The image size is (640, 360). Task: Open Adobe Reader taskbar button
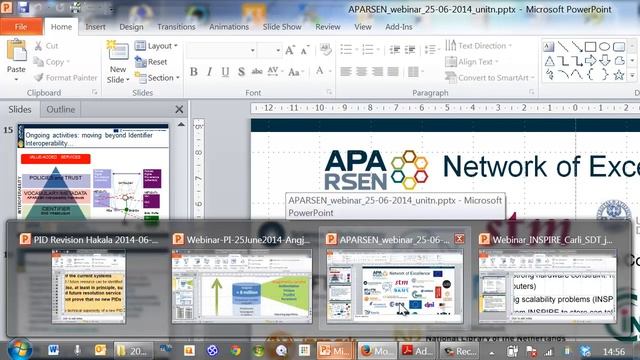click(417, 351)
